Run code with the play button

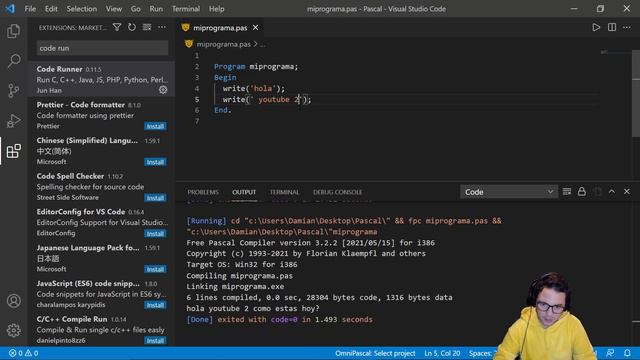tap(596, 27)
